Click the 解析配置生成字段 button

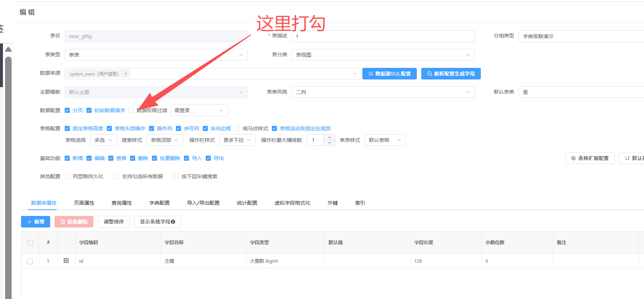(451, 74)
